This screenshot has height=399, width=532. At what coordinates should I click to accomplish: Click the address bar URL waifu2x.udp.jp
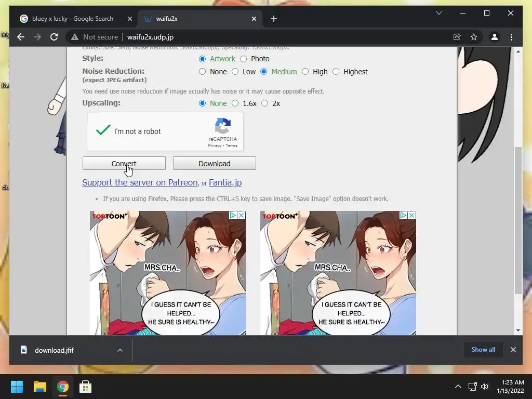pyautogui.click(x=150, y=37)
